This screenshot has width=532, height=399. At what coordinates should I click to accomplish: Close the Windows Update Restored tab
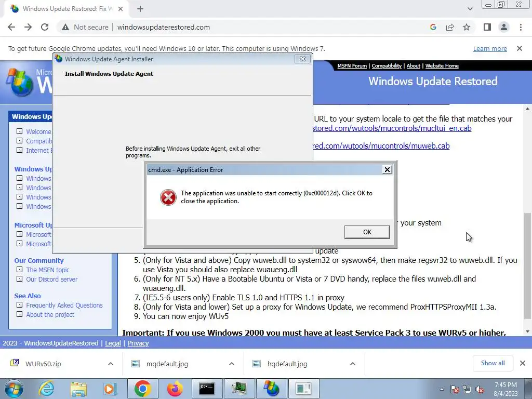pos(121,9)
